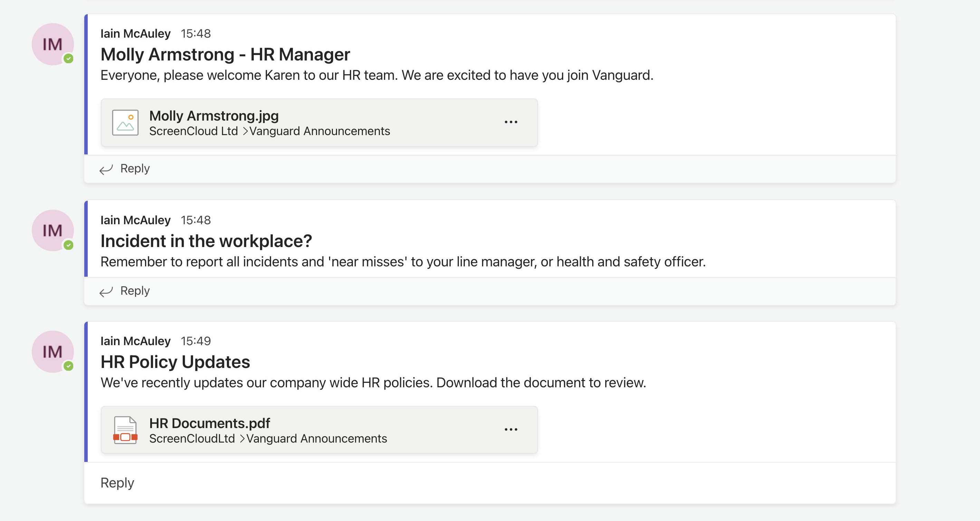
Task: Open the HR Documents.pdf file name
Action: [x=209, y=423]
